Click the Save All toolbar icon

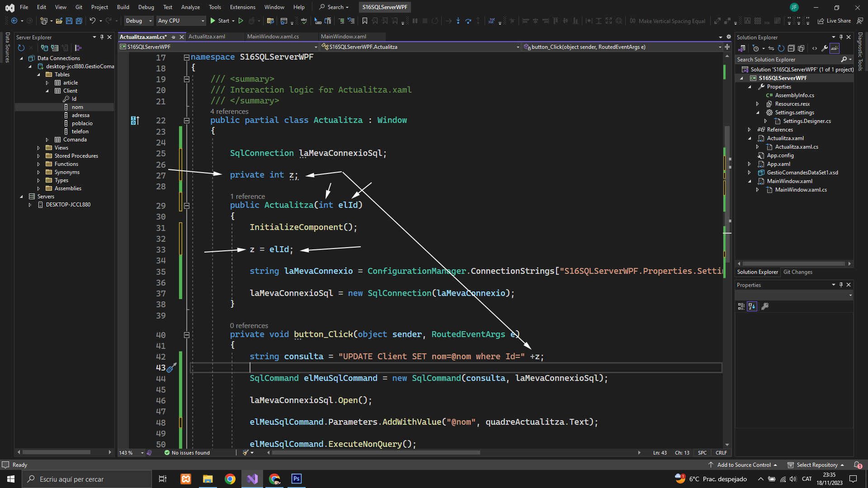tap(79, 21)
